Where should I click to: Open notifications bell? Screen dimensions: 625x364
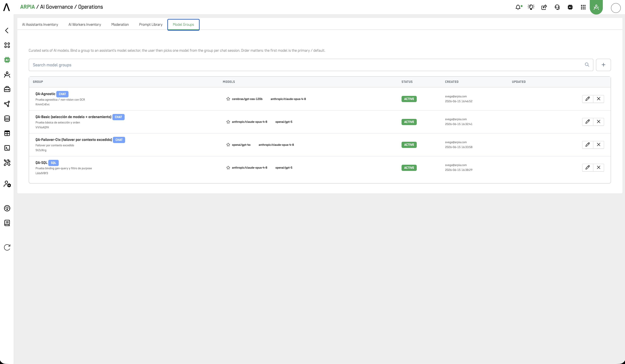518,7
